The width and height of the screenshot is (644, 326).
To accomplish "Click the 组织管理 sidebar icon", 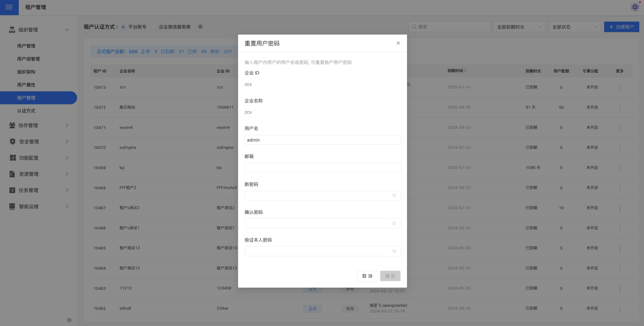I will pos(13,30).
